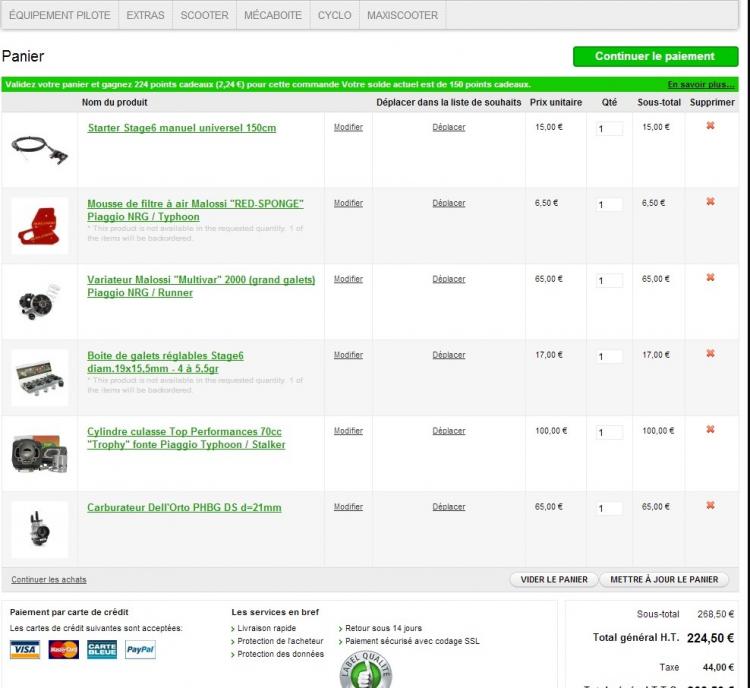Open Stage6 galets box product image
The image size is (750, 688).
click(x=40, y=377)
